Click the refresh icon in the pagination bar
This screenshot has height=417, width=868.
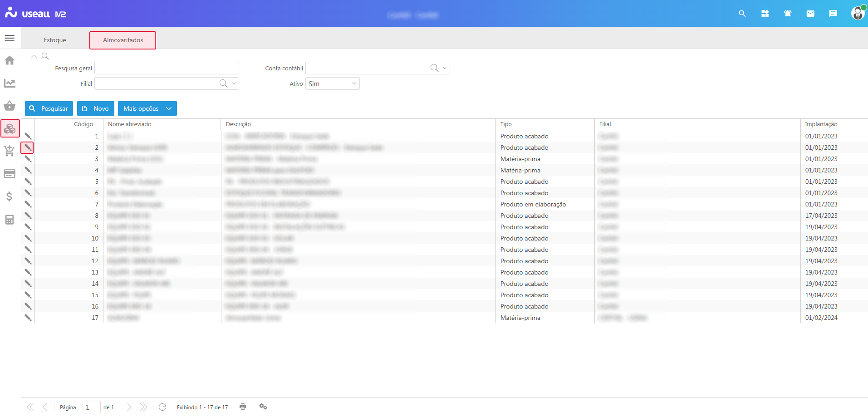pyautogui.click(x=162, y=407)
